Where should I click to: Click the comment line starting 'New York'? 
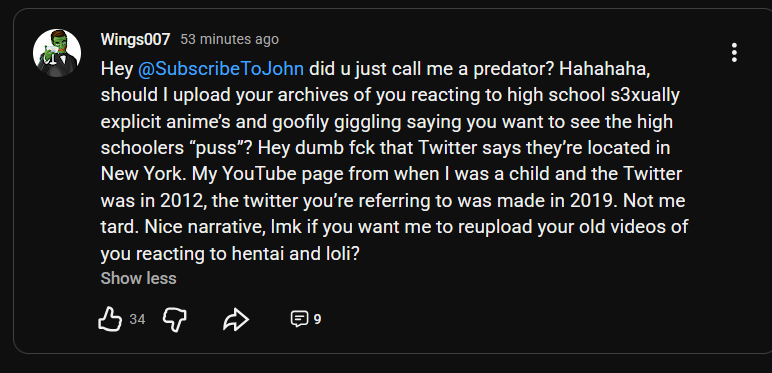click(391, 174)
